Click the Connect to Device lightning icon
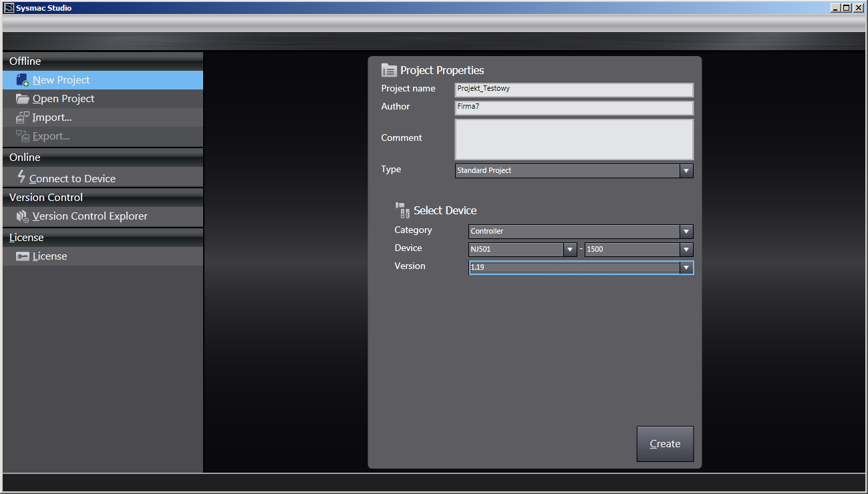This screenshot has width=868, height=494. coord(21,177)
